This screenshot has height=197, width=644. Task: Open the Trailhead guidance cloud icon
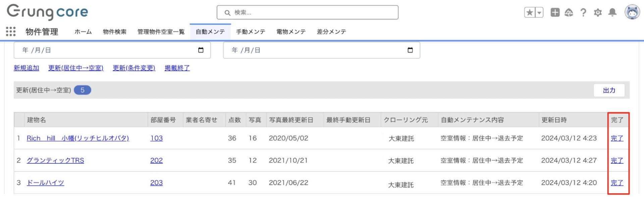[x=569, y=13]
